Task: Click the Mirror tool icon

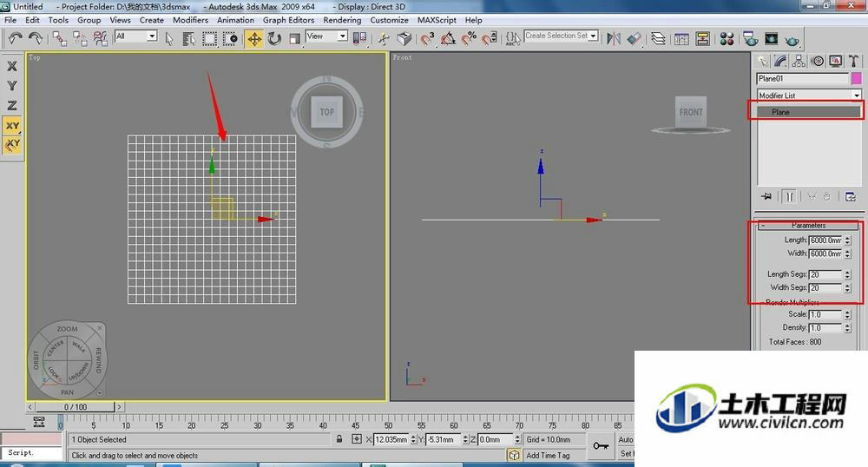Action: [614, 39]
